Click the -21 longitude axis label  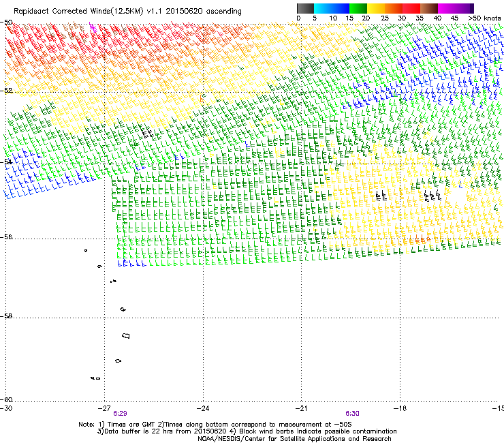301,408
